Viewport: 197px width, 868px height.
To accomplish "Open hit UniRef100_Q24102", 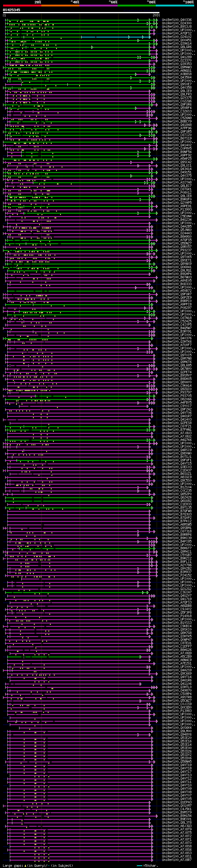I will (x=177, y=37).
